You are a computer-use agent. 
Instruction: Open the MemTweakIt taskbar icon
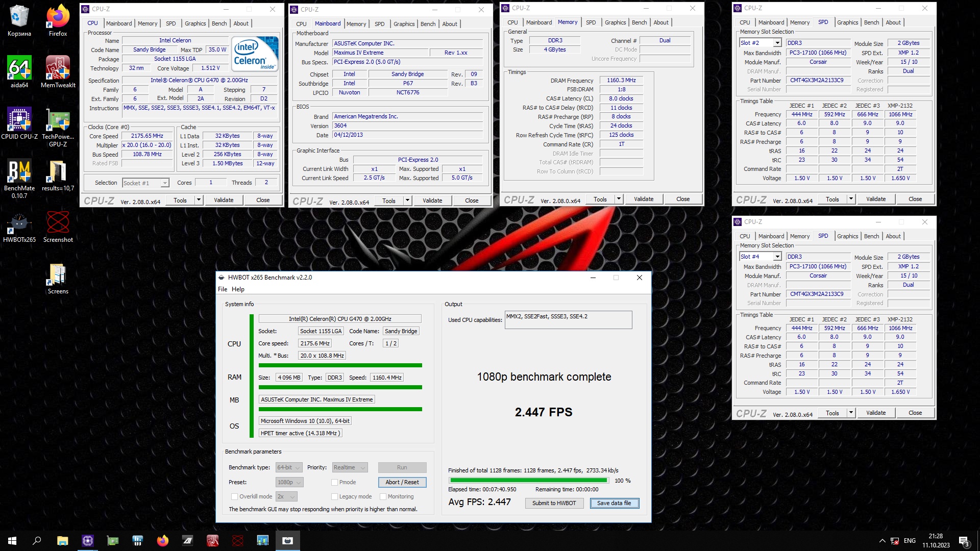212,541
